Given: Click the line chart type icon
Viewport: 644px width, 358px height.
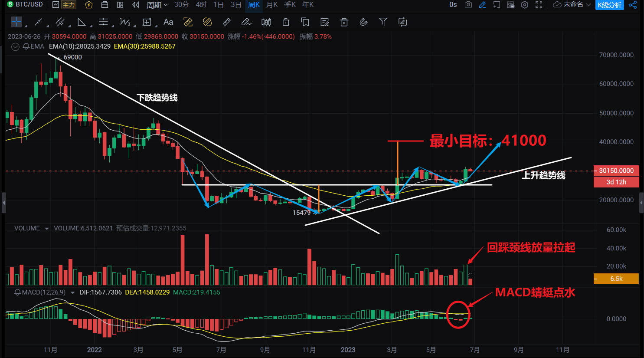Looking at the screenshot, I should (56, 5).
